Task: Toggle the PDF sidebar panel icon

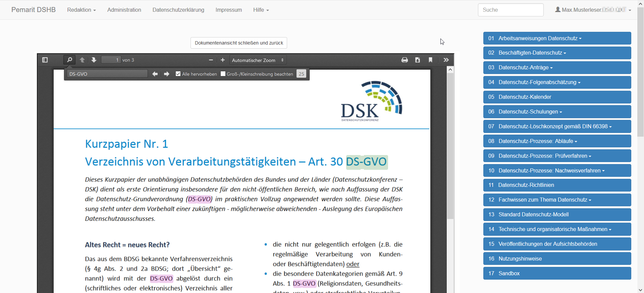Action: tap(45, 60)
